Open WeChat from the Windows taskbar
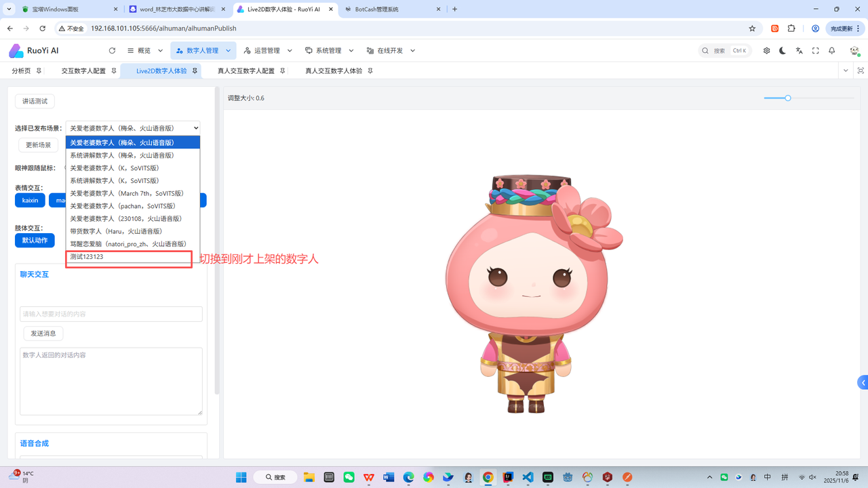The width and height of the screenshot is (868, 488). pos(349,477)
